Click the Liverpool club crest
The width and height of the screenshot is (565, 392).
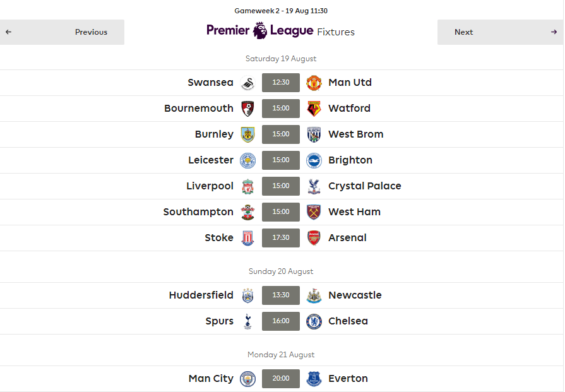point(248,186)
